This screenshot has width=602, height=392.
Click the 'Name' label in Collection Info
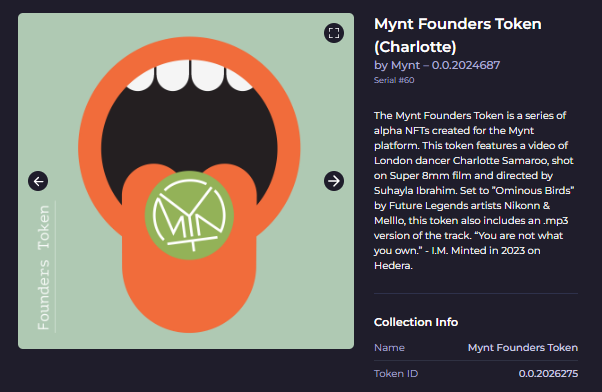(389, 347)
